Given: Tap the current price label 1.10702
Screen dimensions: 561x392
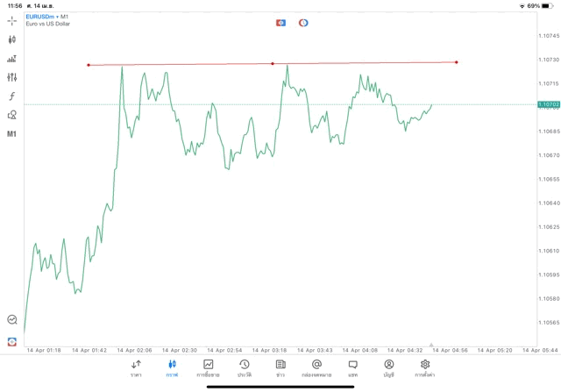Looking at the screenshot, I should tap(548, 104).
